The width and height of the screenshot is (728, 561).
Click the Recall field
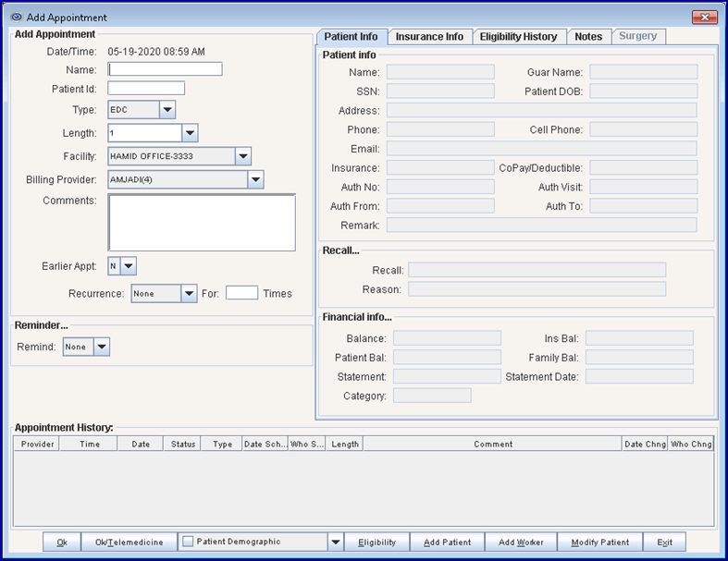(x=537, y=270)
